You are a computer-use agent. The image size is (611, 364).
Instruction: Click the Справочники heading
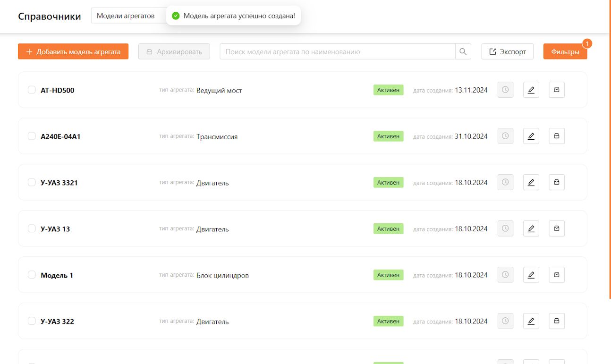tap(50, 16)
